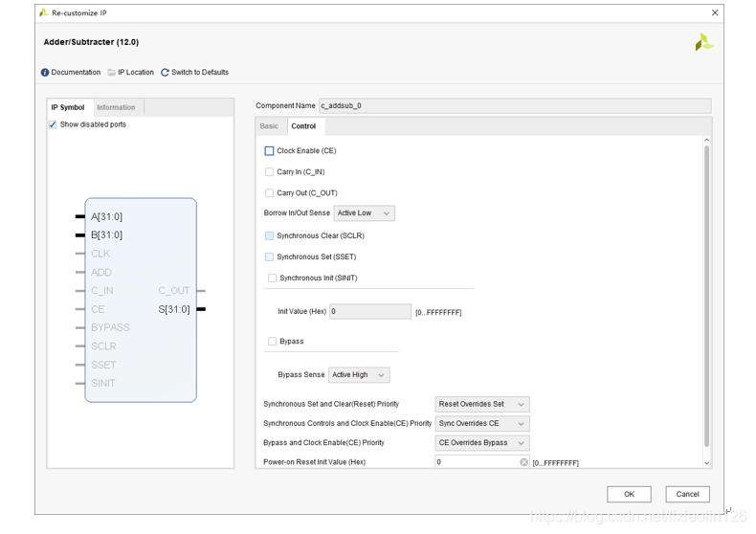Screen dimensions: 756x534
Task: Clear the Power-on Reset Init Value field icon
Action: [x=523, y=461]
